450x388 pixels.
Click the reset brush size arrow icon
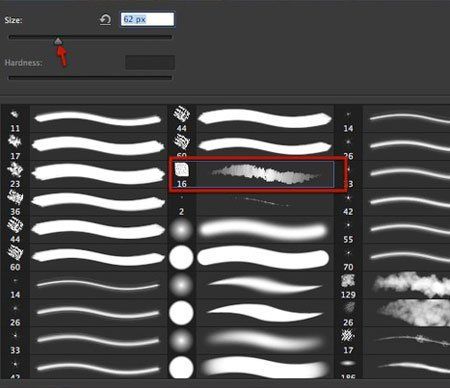105,20
